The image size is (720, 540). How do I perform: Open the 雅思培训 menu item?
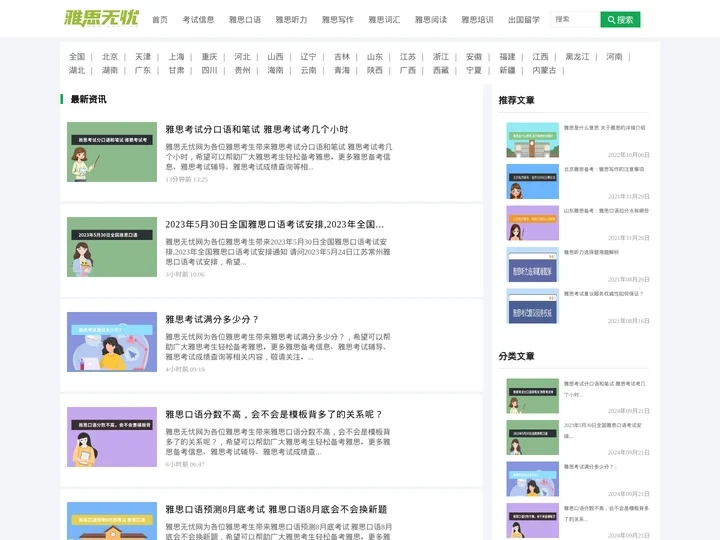click(477, 20)
